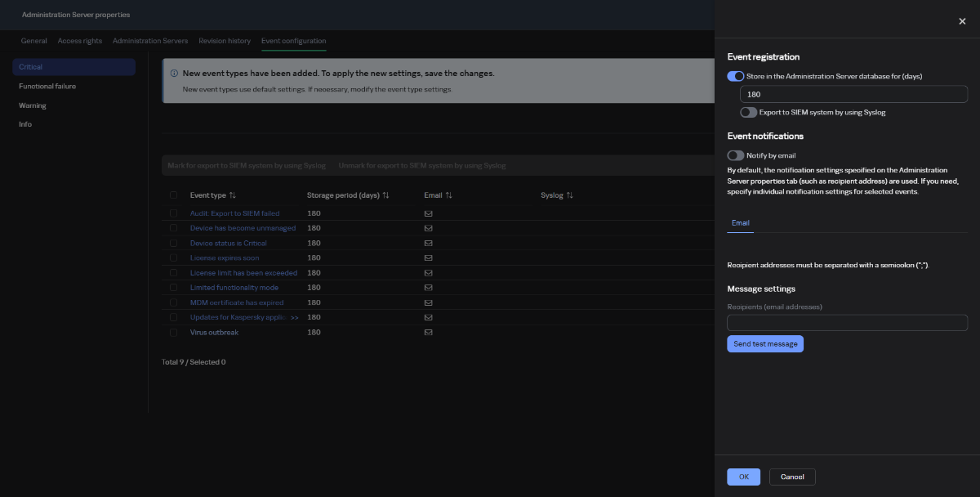Close the event settings side panel
Viewport: 980px width, 497px height.
point(961,21)
